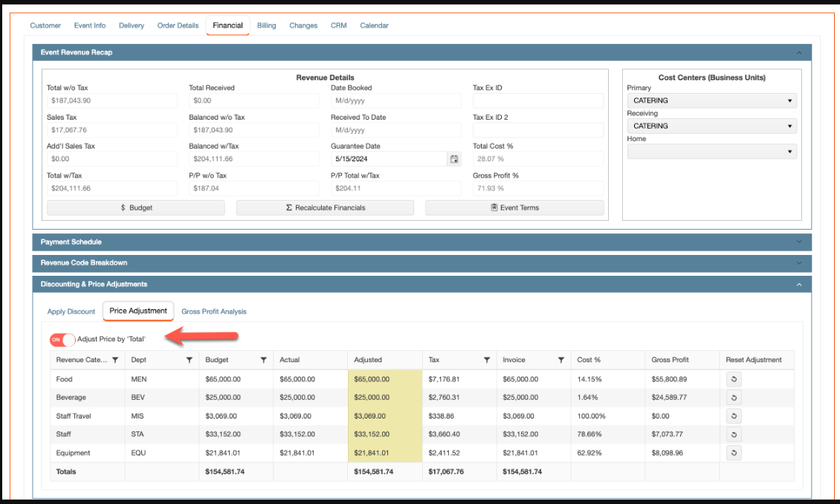Open the Receiving cost center dropdown
The width and height of the screenshot is (840, 504).
711,126
